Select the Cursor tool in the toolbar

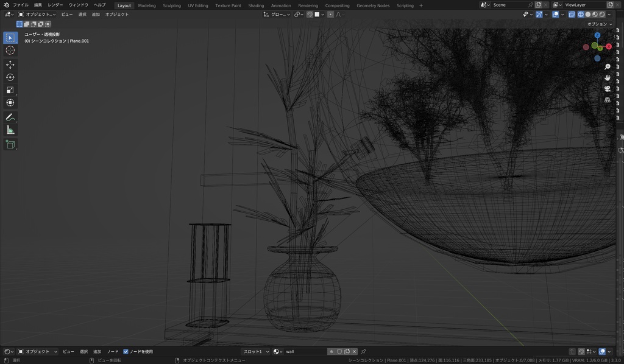pos(10,51)
